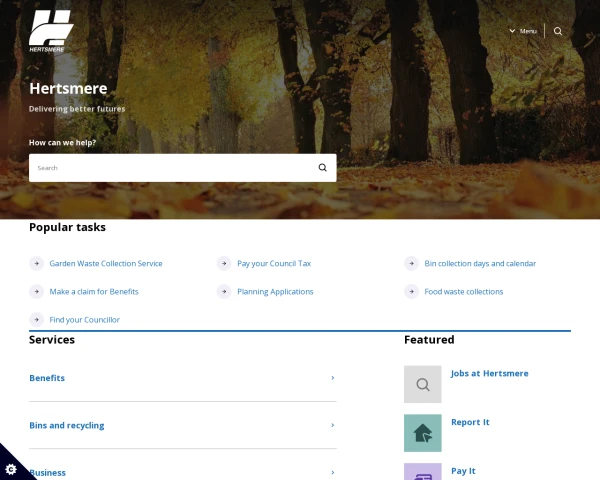Screen dimensions: 600x480
Task: Open Make a claim for Benefits link
Action: point(94,292)
